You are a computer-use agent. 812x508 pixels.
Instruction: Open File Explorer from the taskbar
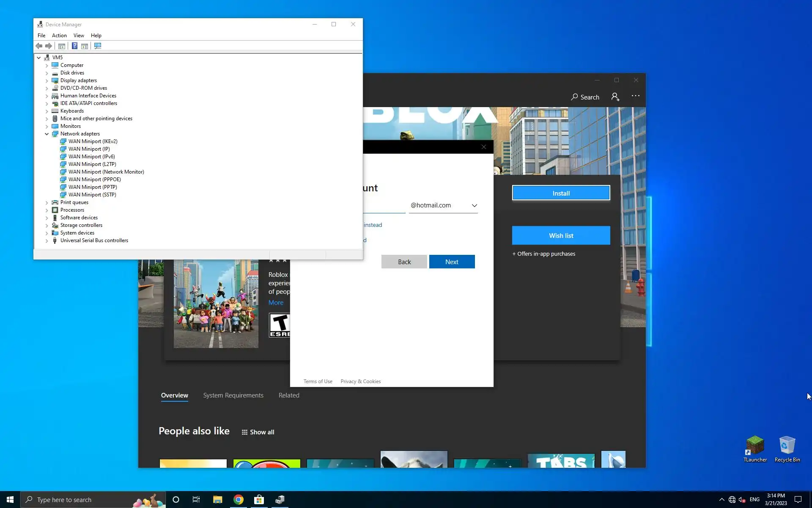click(x=217, y=500)
